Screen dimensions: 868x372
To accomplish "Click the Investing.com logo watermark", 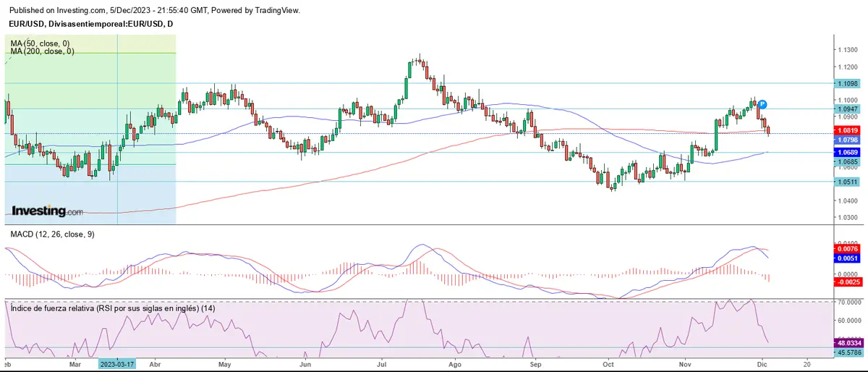I will click(47, 211).
